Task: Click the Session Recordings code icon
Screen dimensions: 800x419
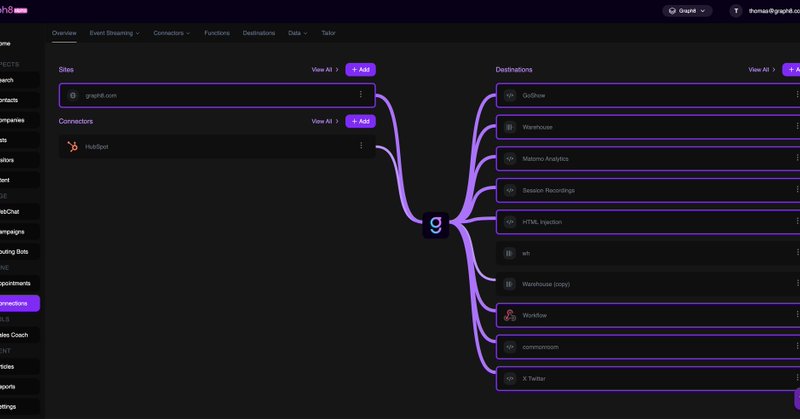Action: tap(509, 190)
